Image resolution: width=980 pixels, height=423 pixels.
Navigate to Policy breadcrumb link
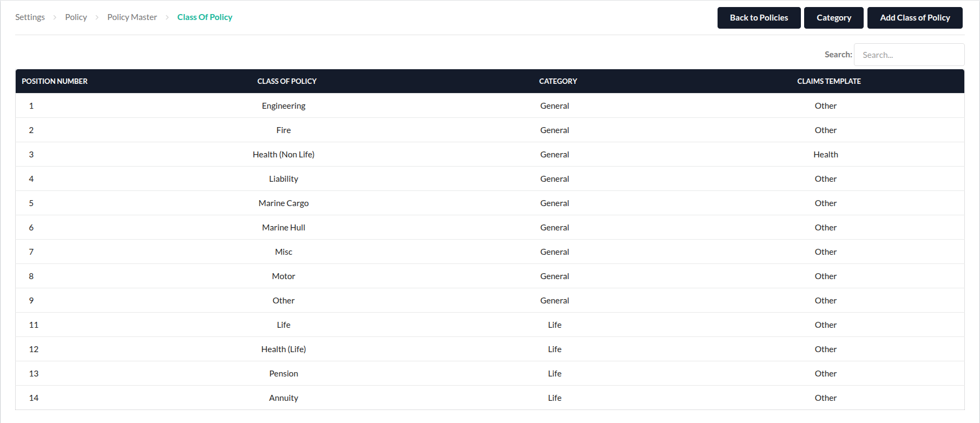pos(76,17)
